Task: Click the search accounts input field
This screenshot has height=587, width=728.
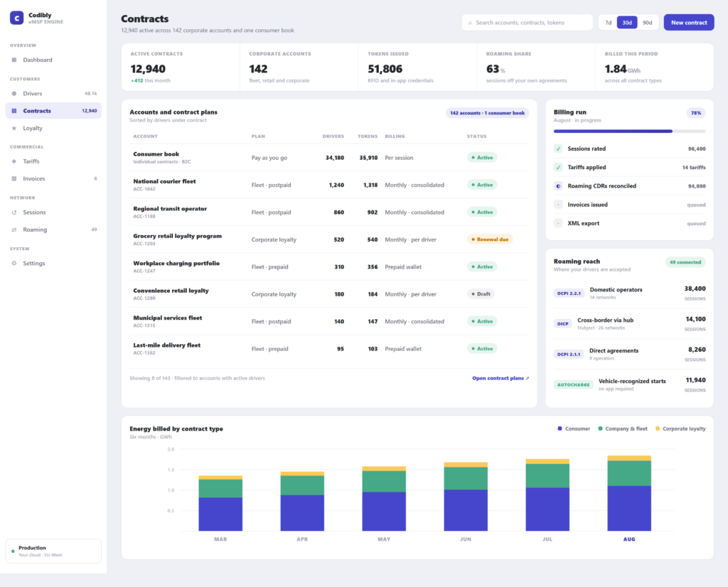Action: [x=527, y=22]
